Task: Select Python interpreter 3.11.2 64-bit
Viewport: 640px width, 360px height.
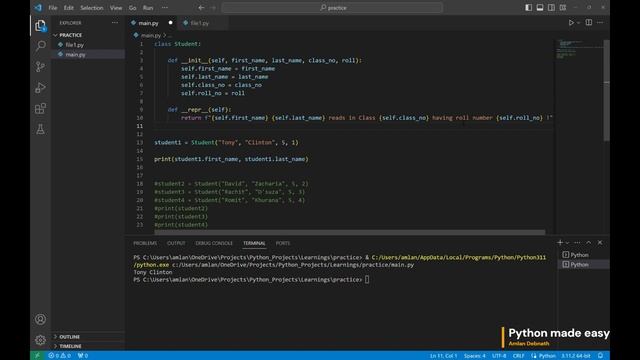Action: click(x=576, y=356)
